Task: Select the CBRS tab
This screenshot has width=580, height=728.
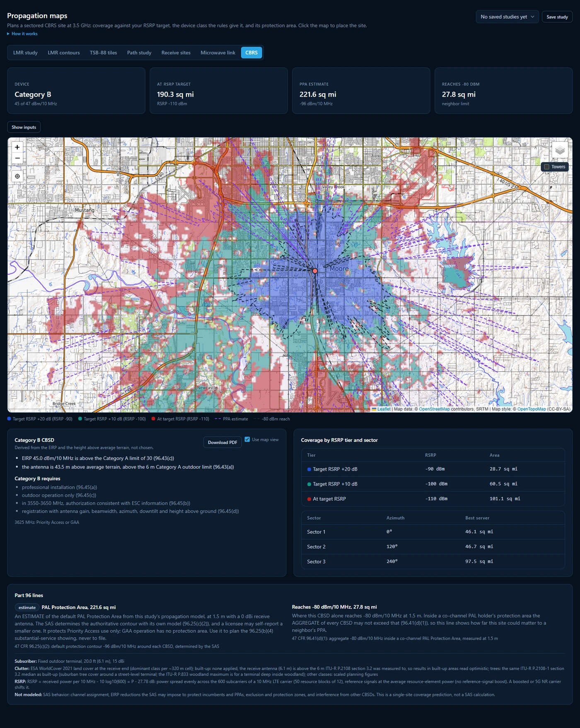Action: (x=251, y=53)
